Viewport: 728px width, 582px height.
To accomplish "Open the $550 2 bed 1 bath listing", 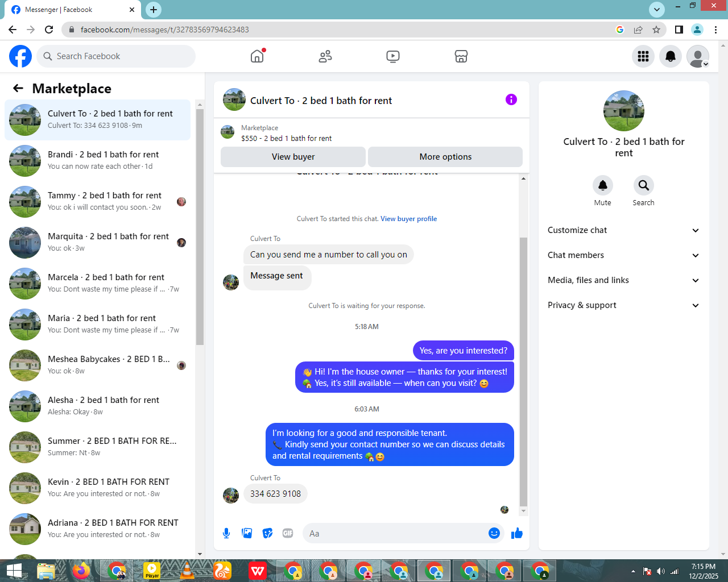I will [x=286, y=138].
